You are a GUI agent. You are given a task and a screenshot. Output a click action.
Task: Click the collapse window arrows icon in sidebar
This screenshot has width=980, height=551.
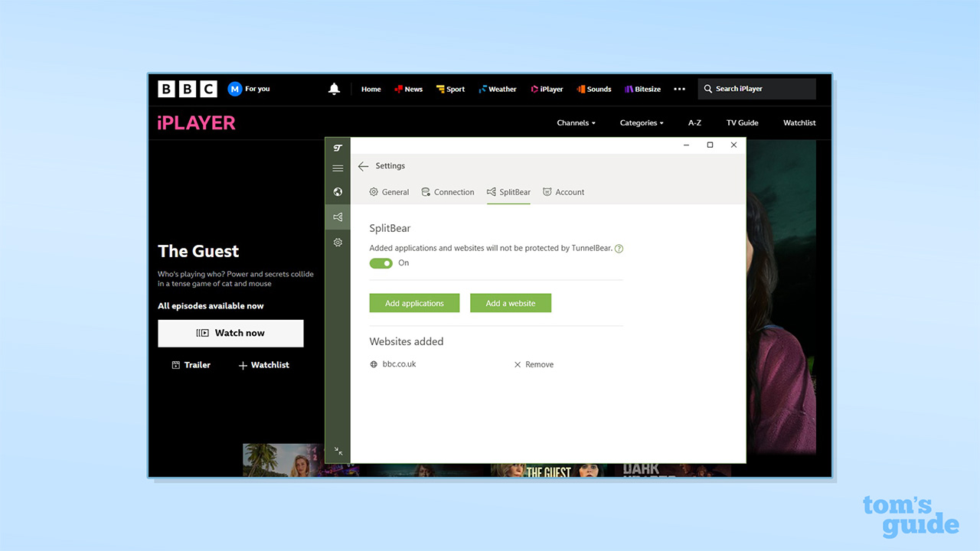click(x=338, y=452)
